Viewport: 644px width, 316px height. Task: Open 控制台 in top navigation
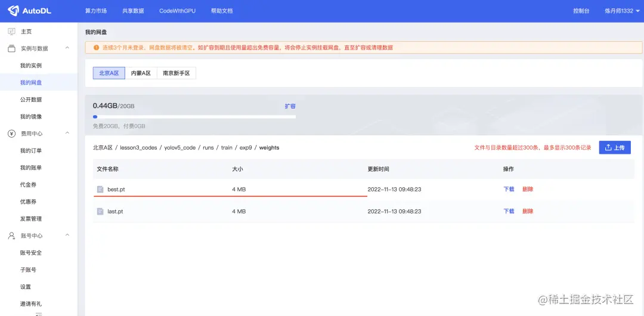click(x=581, y=11)
